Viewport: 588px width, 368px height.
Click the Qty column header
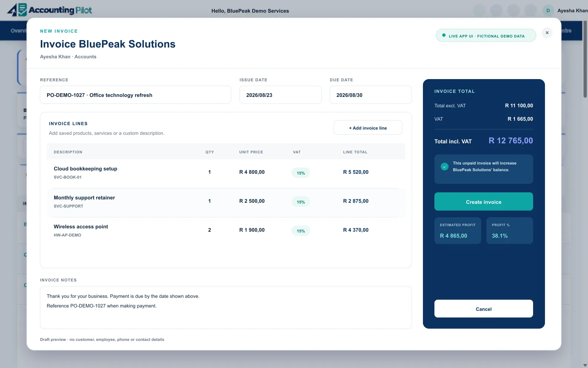(210, 152)
